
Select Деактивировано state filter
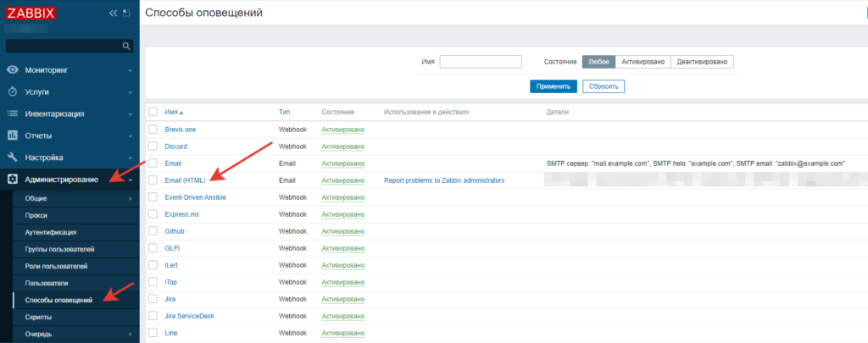pyautogui.click(x=702, y=62)
